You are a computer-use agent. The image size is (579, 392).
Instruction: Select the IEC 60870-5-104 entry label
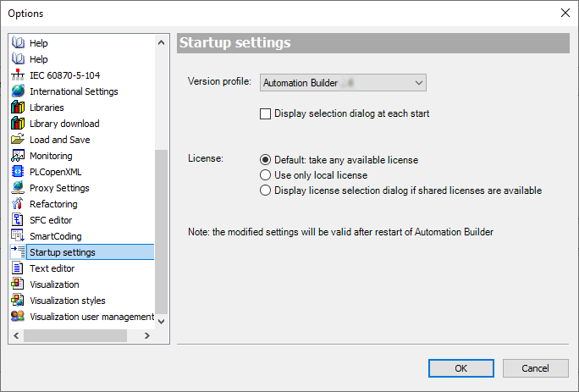(x=65, y=75)
